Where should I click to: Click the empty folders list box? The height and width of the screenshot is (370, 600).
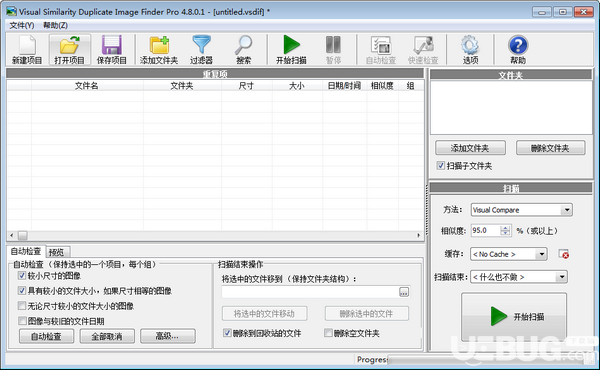(511, 107)
